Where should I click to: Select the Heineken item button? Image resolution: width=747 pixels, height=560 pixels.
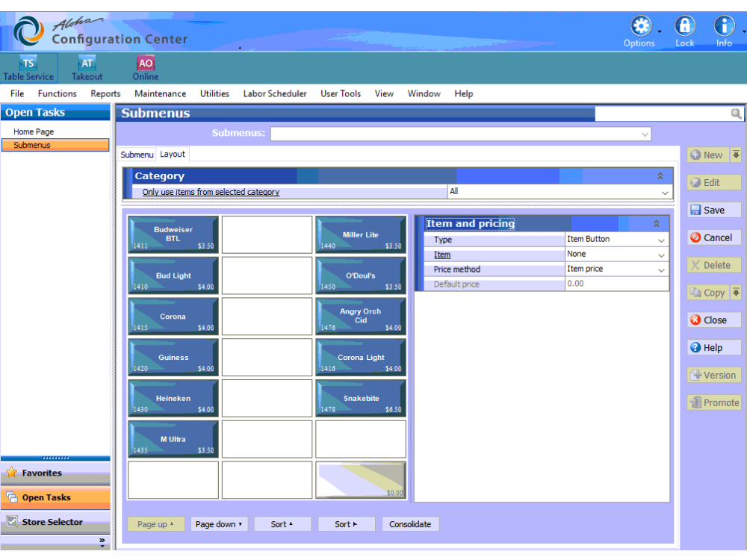(x=173, y=398)
